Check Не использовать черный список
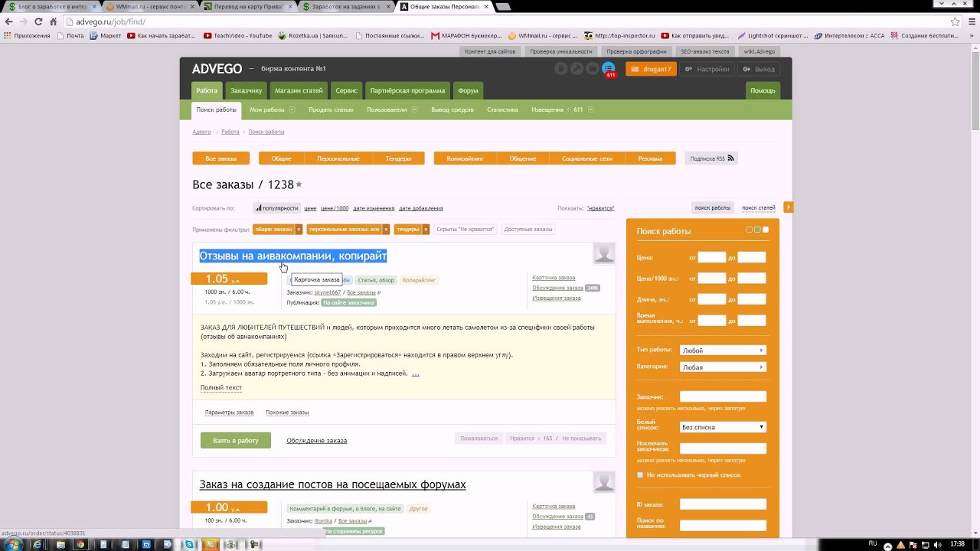 pos(640,475)
